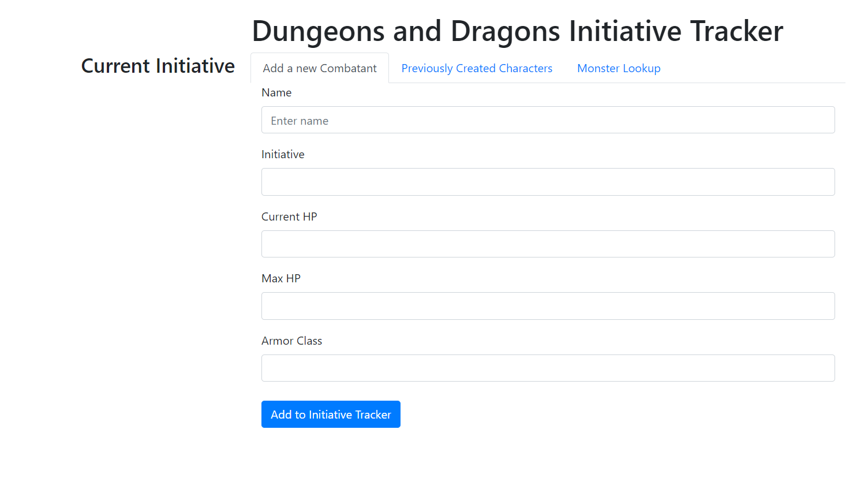This screenshot has width=868, height=489.
Task: Click the Current HP label
Action: 289,216
